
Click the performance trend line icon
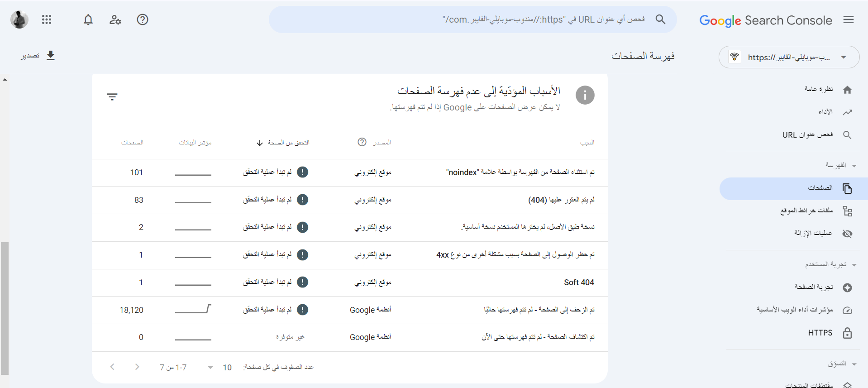pos(848,112)
